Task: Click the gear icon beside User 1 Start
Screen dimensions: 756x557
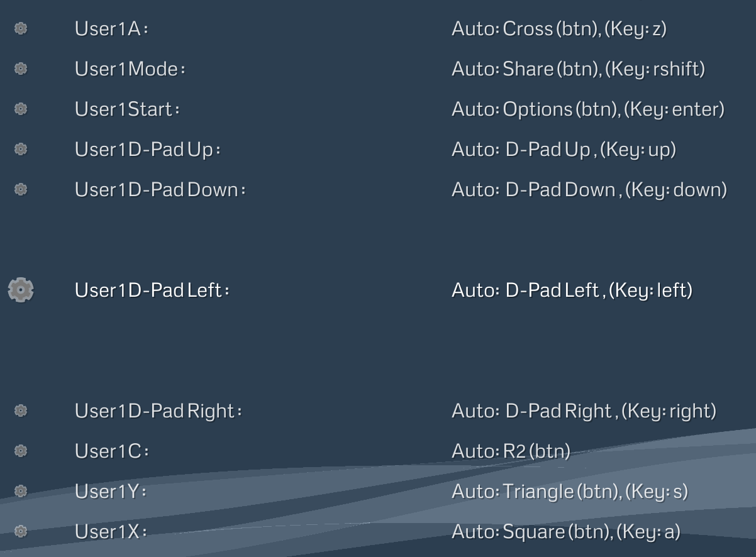Action: tap(21, 109)
